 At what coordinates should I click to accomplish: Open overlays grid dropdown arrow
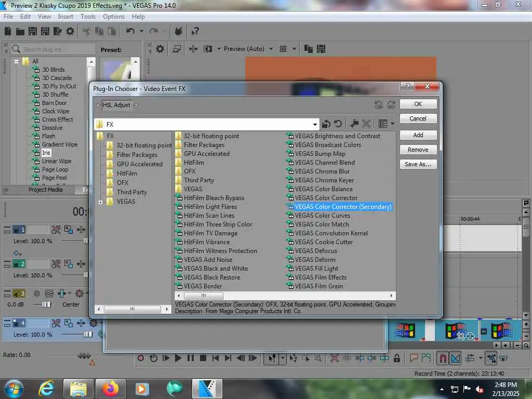(x=294, y=49)
